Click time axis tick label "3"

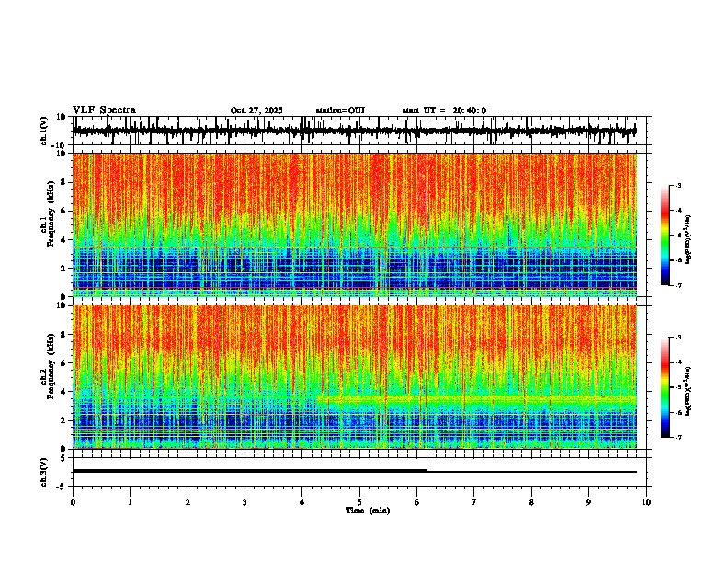click(x=245, y=502)
